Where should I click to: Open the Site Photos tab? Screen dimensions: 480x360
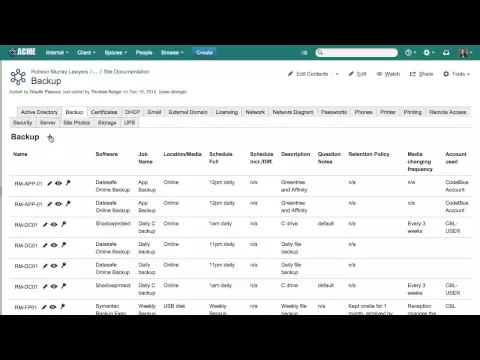[77, 123]
